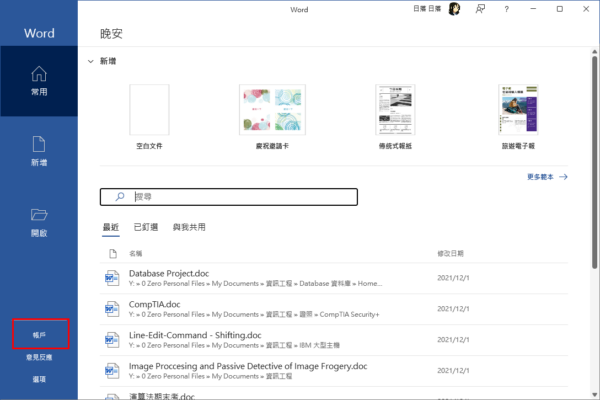600x400 pixels.
Task: Click Word file icon beside Line-Edit-Command - Shifting.doc
Action: 112,340
